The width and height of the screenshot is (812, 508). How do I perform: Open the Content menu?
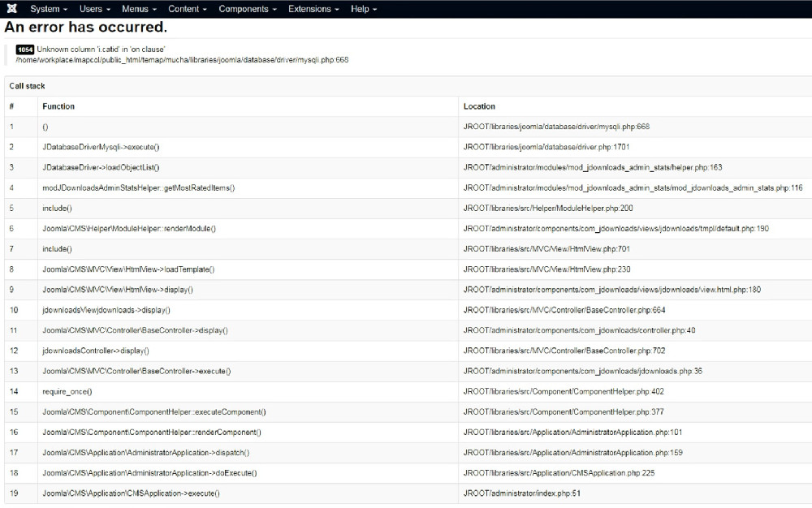click(x=188, y=9)
